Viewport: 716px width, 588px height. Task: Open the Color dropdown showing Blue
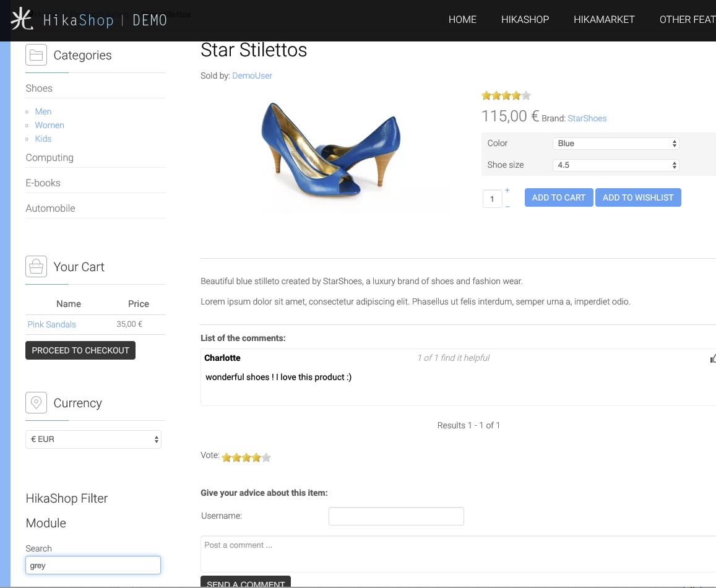pos(616,144)
